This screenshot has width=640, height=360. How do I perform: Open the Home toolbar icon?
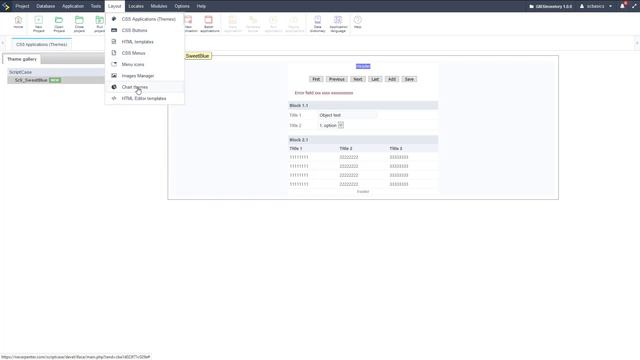pos(18,22)
